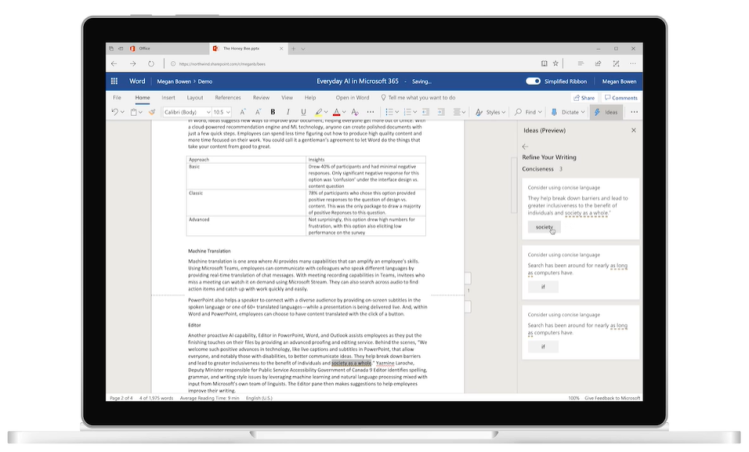This screenshot has height=452, width=749.
Task: Select the Format Painter brush icon
Action: pos(152,112)
